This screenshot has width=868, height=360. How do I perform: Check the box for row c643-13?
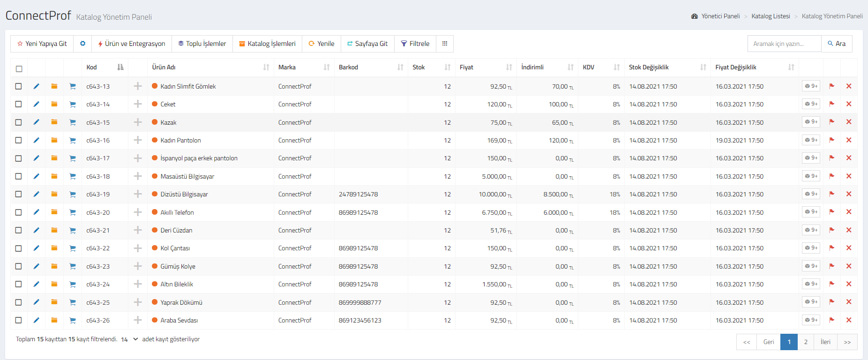18,86
